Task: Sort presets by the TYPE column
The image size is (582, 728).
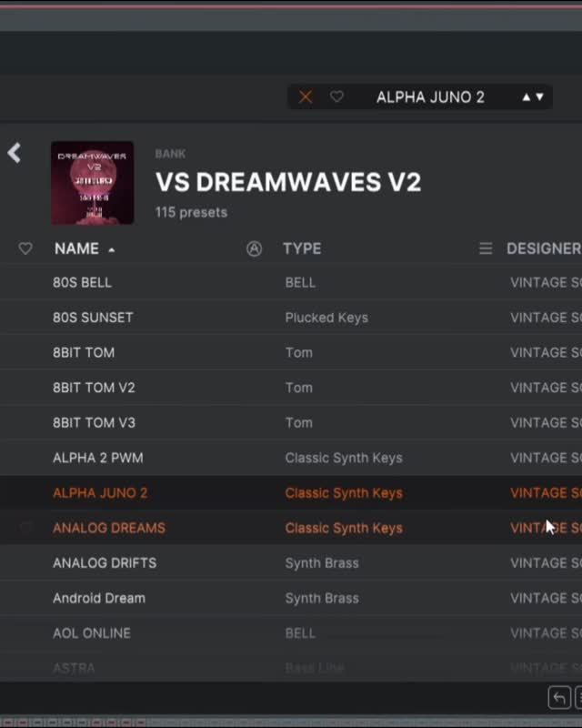Action: click(x=301, y=248)
